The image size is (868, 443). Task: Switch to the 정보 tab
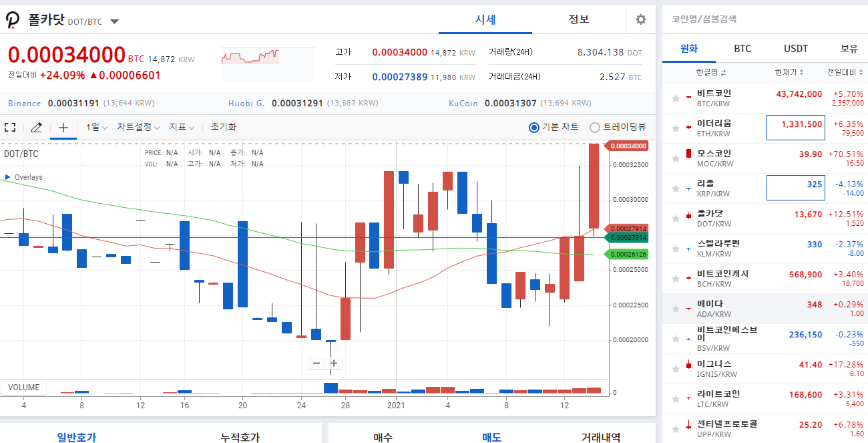tap(579, 19)
